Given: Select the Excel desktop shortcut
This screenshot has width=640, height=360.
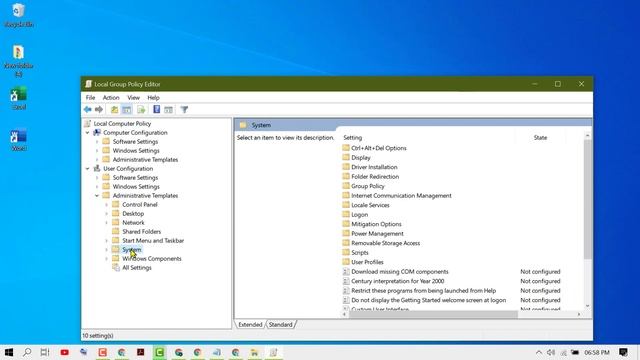Looking at the screenshot, I should [x=18, y=98].
